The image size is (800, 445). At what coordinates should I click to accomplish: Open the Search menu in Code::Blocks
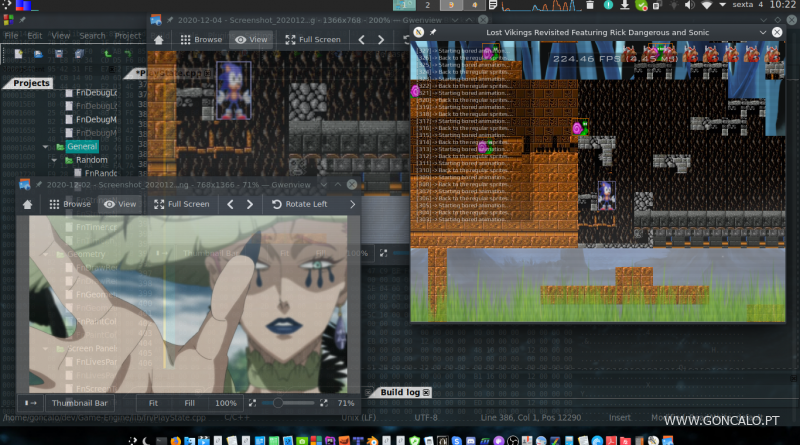[92, 36]
